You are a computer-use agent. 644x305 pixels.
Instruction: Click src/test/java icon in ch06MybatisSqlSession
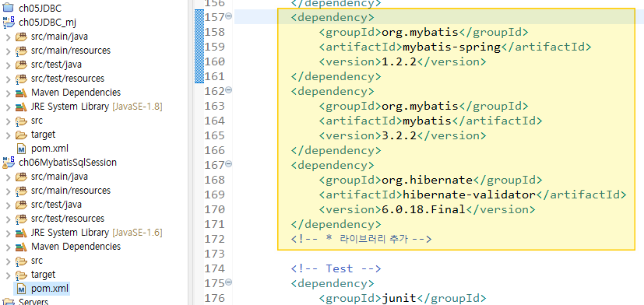(21, 205)
